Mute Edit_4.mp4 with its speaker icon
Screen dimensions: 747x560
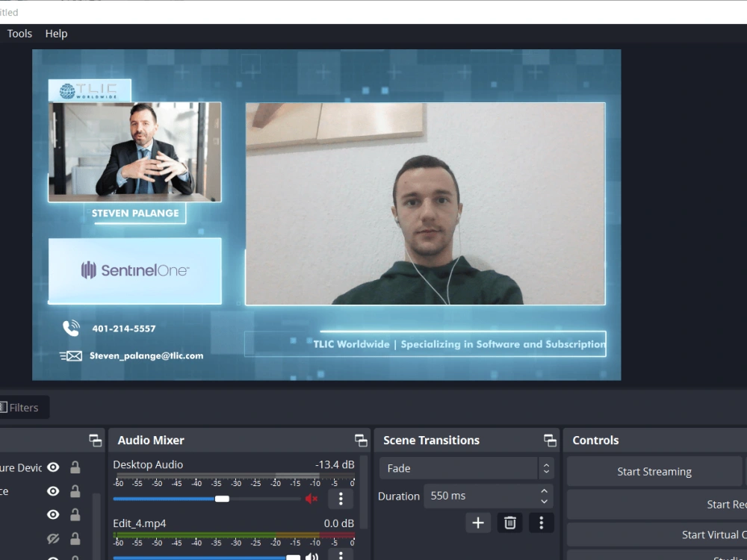coord(312,557)
